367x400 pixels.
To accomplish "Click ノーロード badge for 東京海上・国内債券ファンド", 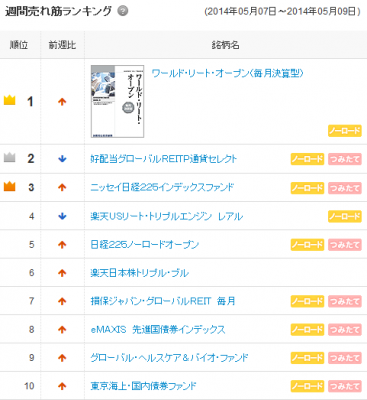I will pos(307,386).
